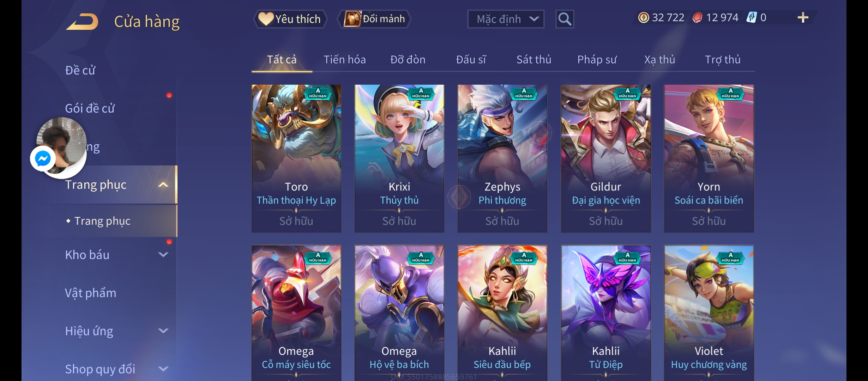The image size is (868, 381).
Task: Tap the blue voucher currency icon
Action: point(752,17)
